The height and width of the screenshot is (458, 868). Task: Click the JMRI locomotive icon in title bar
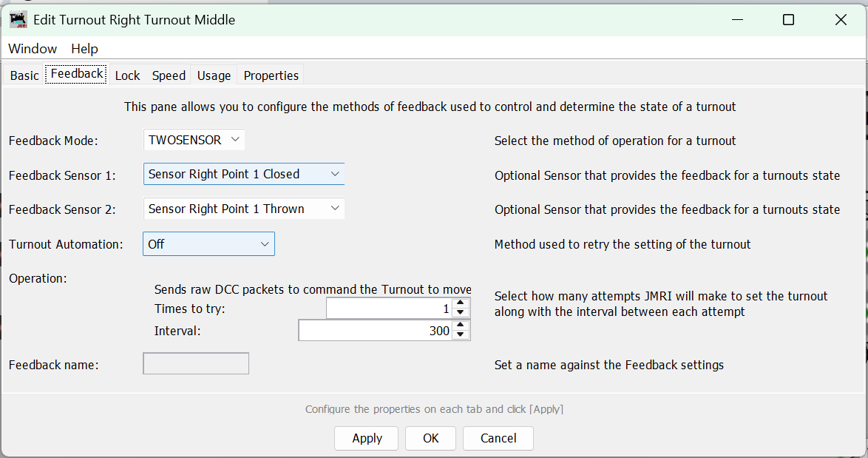pos(18,20)
